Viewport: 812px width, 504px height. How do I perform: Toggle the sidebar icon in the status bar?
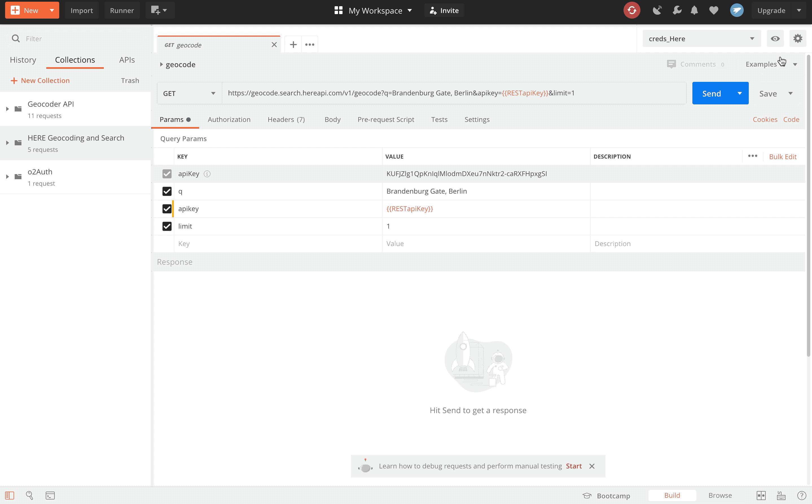(10, 495)
